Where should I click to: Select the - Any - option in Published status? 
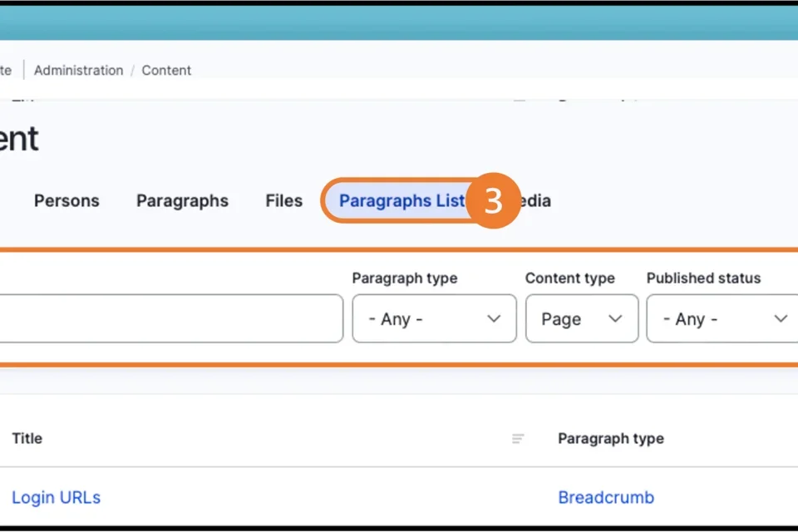pos(690,318)
